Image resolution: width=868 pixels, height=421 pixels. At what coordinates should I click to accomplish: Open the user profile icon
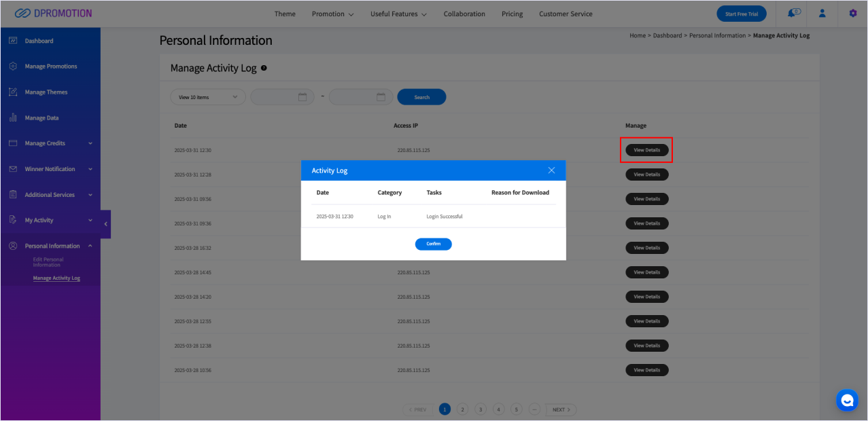pyautogui.click(x=822, y=14)
